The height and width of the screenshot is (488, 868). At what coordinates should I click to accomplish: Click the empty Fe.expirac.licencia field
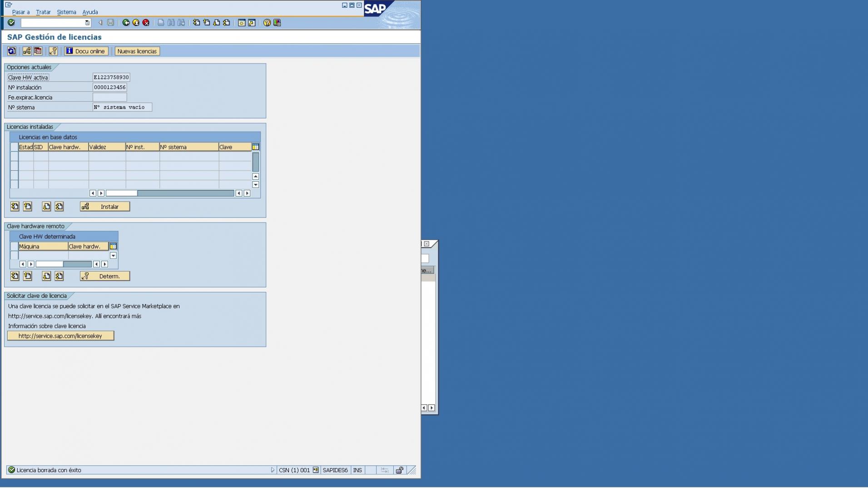click(x=110, y=98)
